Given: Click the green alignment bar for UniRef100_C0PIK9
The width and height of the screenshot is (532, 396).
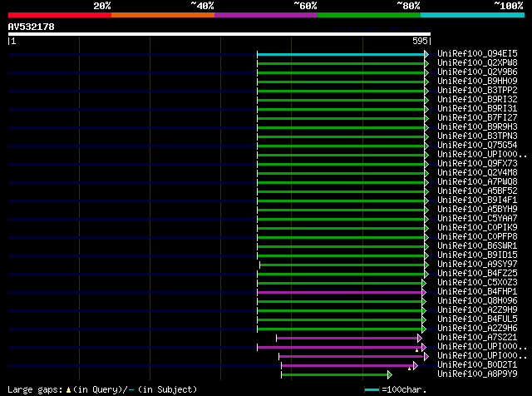Looking at the screenshot, I should (341, 228).
